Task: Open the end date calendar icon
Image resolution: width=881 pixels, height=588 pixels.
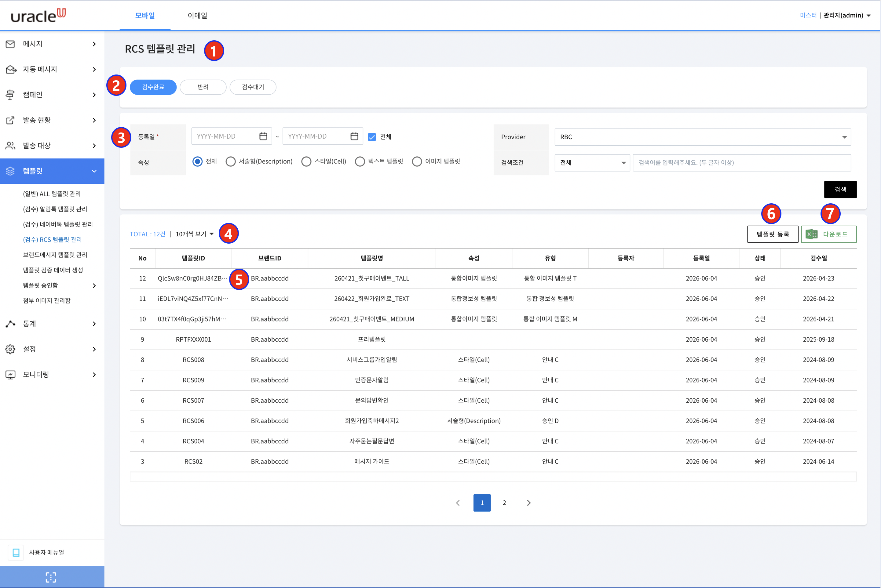Action: 354,136
